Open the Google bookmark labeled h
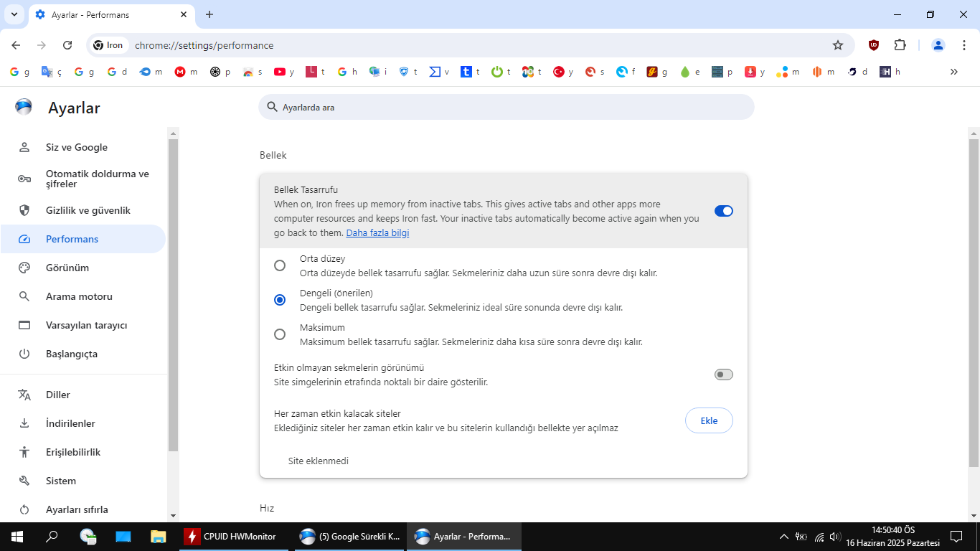Screen dimensions: 980x551 pos(347,72)
